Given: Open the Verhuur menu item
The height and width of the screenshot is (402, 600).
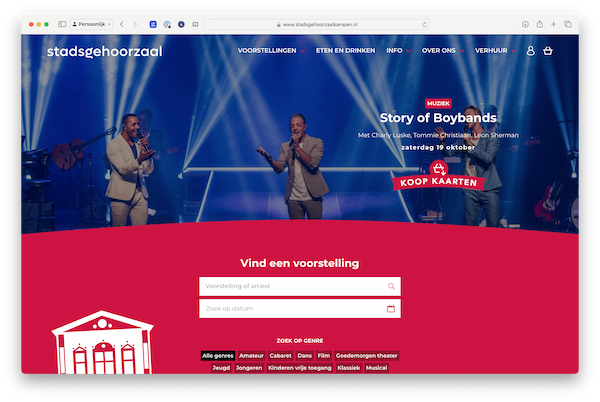Looking at the screenshot, I should (x=495, y=50).
